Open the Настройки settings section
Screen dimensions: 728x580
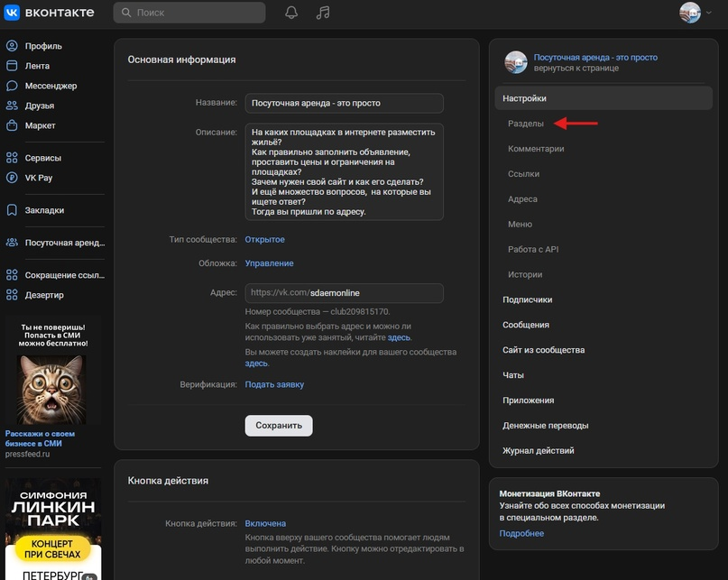pyautogui.click(x=604, y=98)
